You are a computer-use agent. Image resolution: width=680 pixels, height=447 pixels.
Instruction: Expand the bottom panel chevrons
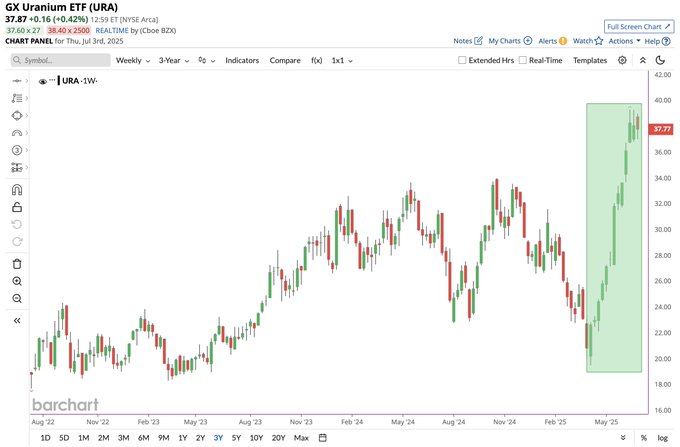623,437
